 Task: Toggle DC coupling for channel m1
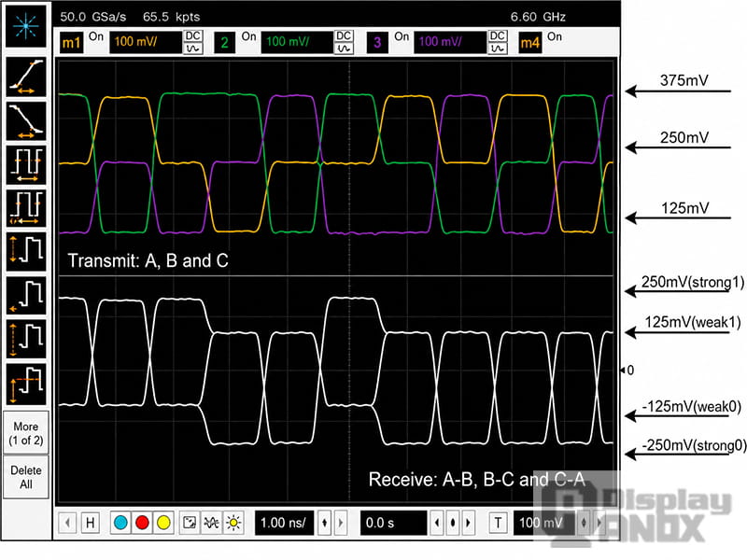193,36
